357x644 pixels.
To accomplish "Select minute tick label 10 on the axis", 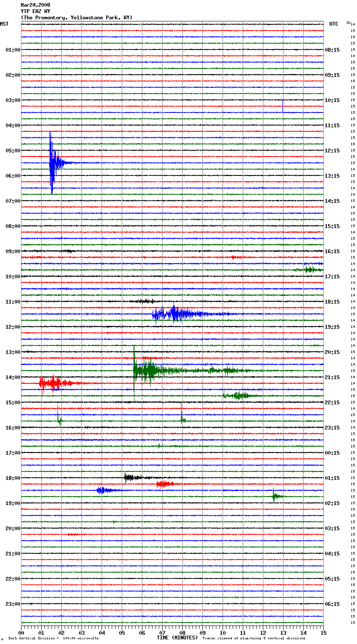I will coord(223,633).
